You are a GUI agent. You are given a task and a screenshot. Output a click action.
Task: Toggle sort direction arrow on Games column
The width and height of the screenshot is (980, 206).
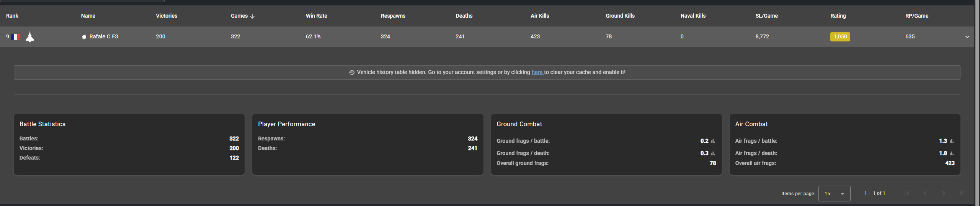[252, 16]
